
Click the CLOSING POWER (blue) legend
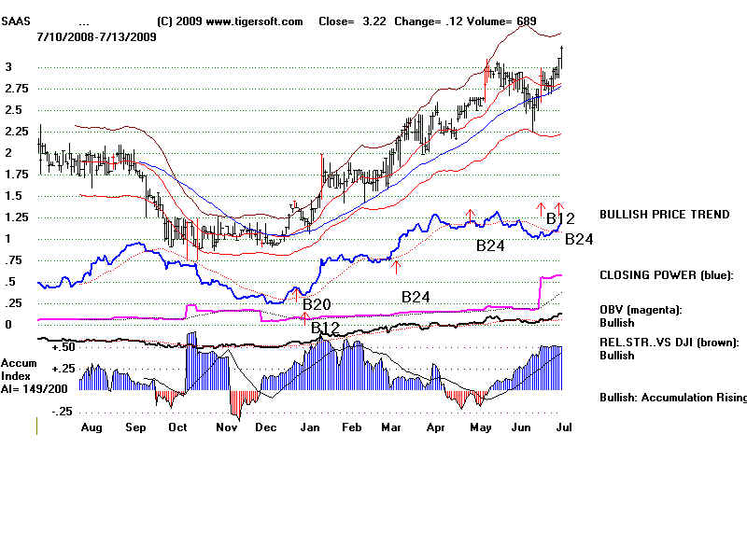pyautogui.click(x=666, y=275)
